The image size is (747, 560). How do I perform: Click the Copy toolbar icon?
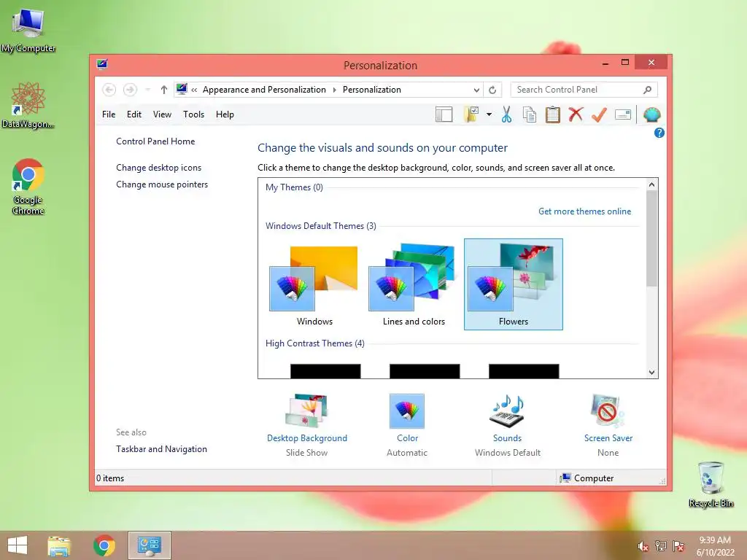(530, 114)
